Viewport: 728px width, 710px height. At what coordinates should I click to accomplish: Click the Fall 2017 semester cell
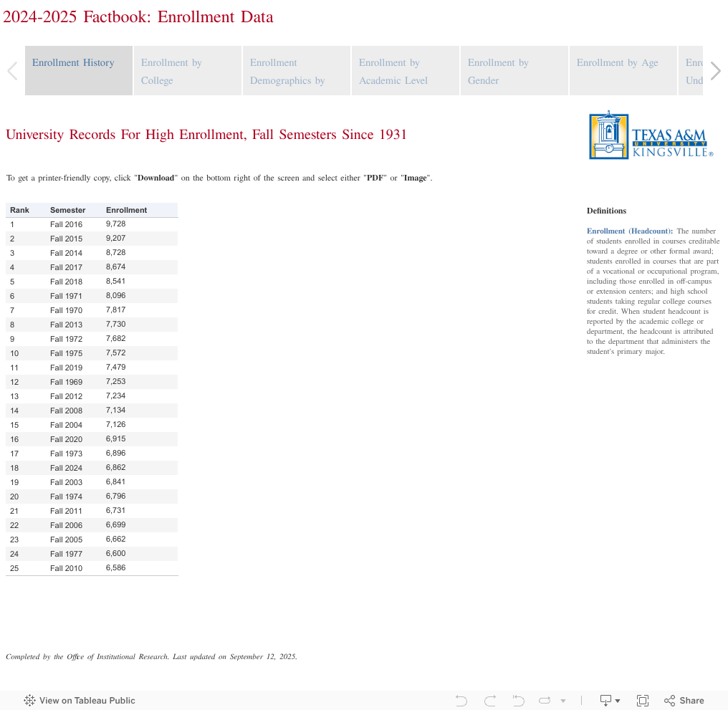tap(67, 267)
